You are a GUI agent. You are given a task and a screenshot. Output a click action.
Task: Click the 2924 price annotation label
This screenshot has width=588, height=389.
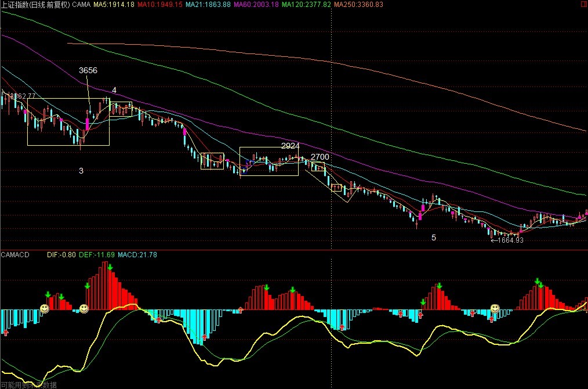click(290, 145)
